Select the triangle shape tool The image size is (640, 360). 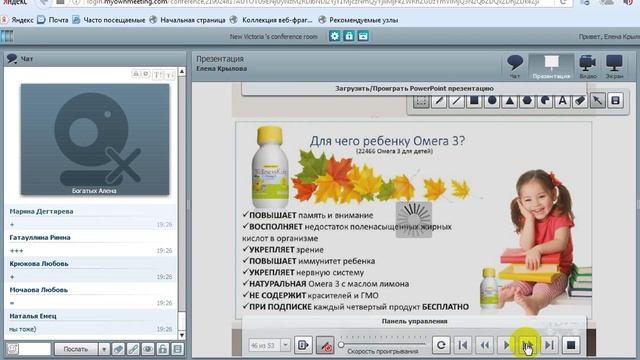(x=510, y=100)
